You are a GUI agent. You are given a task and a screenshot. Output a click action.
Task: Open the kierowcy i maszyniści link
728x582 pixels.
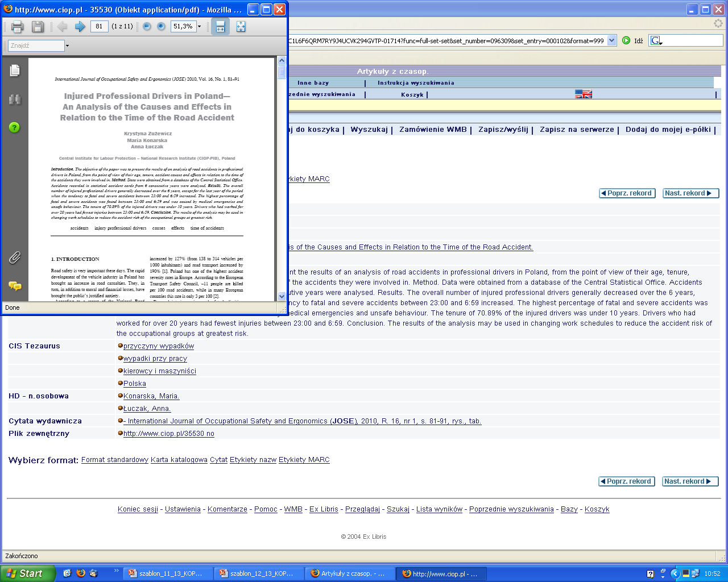(160, 371)
